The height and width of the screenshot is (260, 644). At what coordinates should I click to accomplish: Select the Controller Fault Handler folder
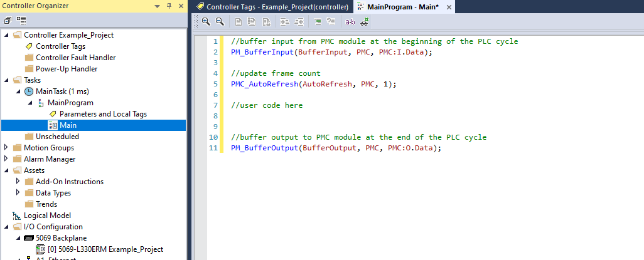75,58
